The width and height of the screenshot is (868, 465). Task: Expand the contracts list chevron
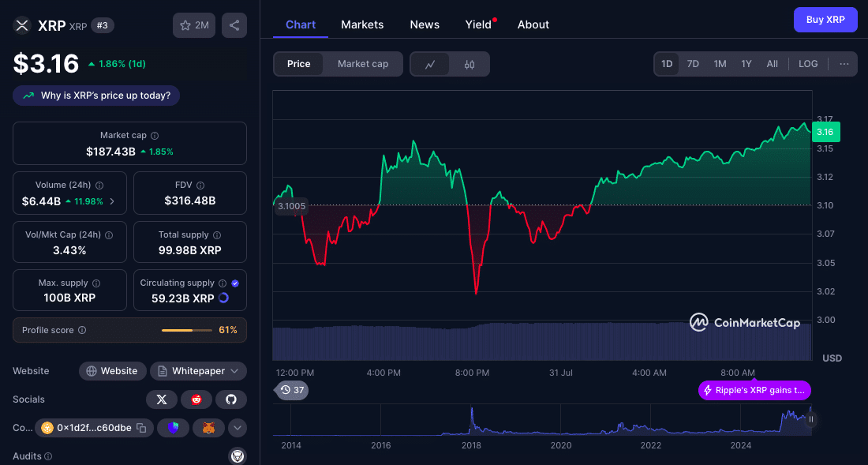point(237,427)
